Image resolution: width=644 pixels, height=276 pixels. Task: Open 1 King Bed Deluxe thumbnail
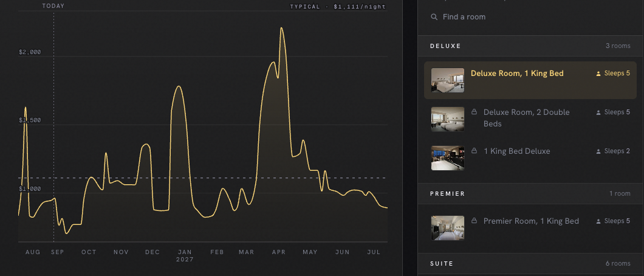(x=448, y=158)
